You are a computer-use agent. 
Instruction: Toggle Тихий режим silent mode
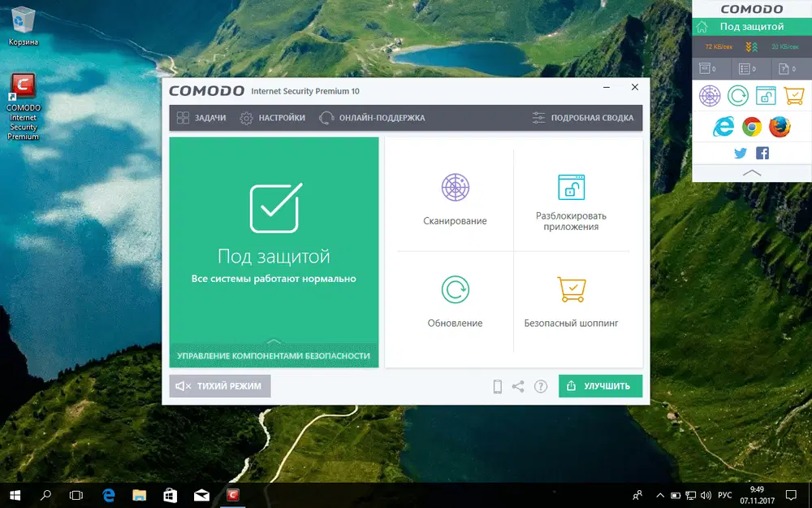coord(219,386)
